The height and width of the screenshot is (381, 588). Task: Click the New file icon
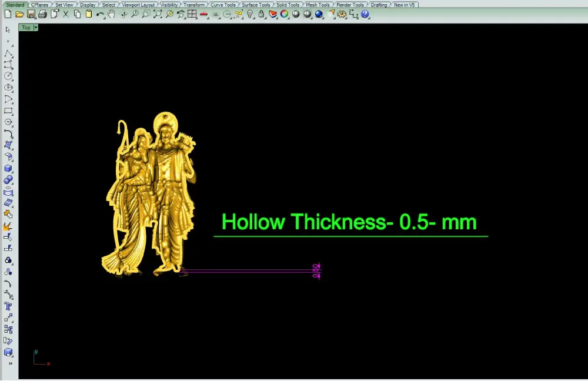pyautogui.click(x=8, y=14)
